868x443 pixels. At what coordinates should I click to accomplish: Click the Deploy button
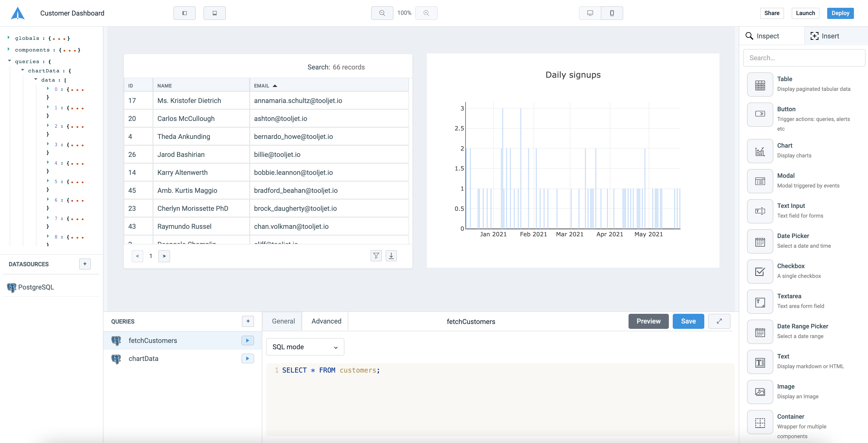point(840,13)
